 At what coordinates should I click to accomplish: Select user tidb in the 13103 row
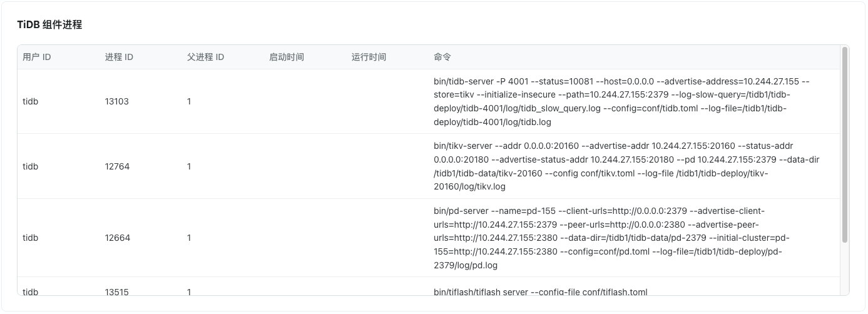(x=31, y=101)
